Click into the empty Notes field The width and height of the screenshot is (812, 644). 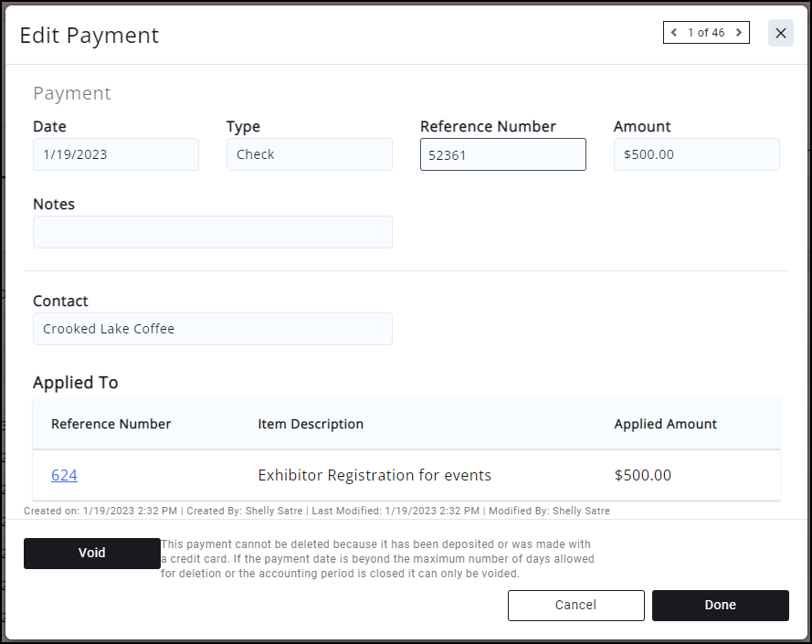pos(212,232)
